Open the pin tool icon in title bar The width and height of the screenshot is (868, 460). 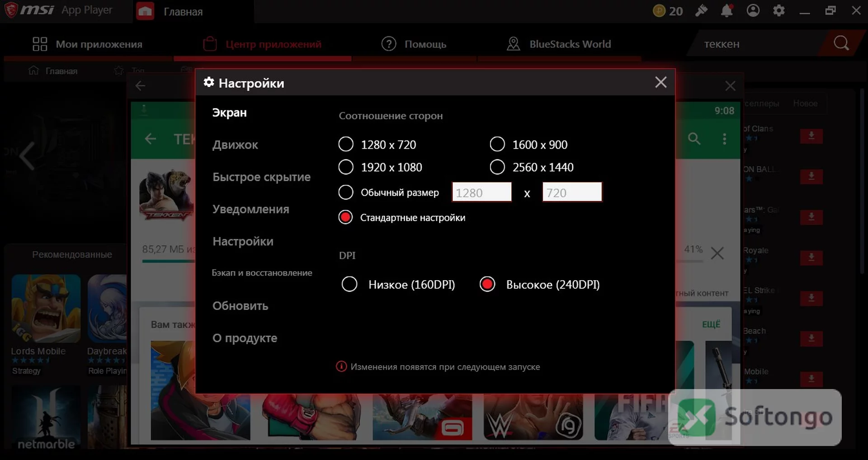click(701, 10)
